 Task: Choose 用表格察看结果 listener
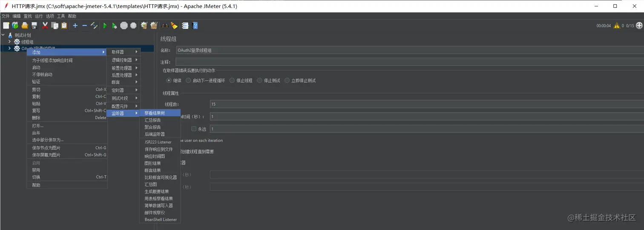coord(160,199)
